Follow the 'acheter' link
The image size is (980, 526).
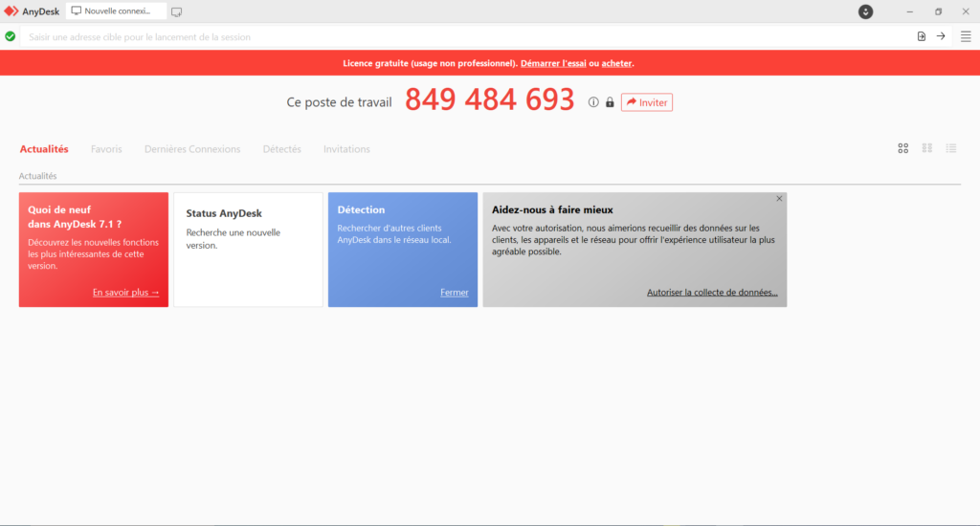pyautogui.click(x=616, y=63)
